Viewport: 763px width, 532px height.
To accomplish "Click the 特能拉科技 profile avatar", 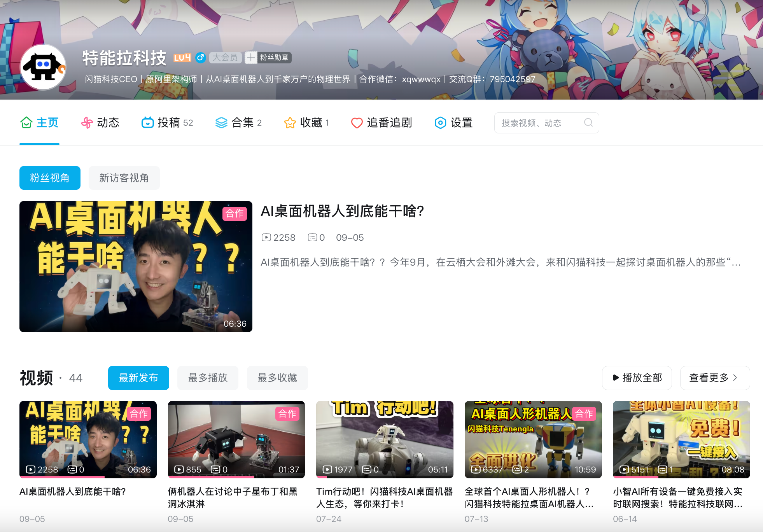I will tap(43, 67).
